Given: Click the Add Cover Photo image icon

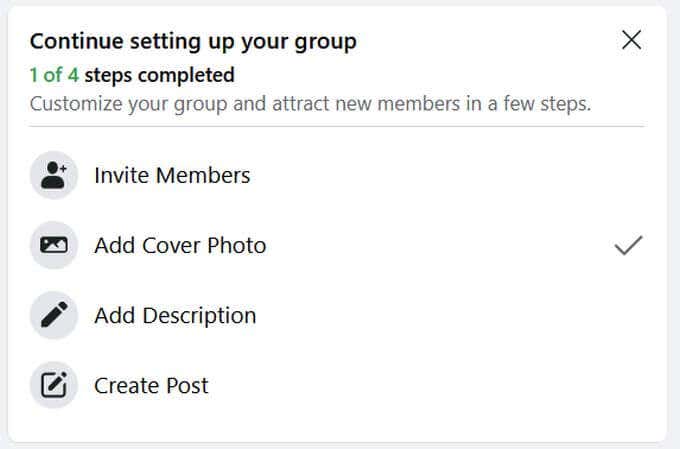Looking at the screenshot, I should coord(54,245).
